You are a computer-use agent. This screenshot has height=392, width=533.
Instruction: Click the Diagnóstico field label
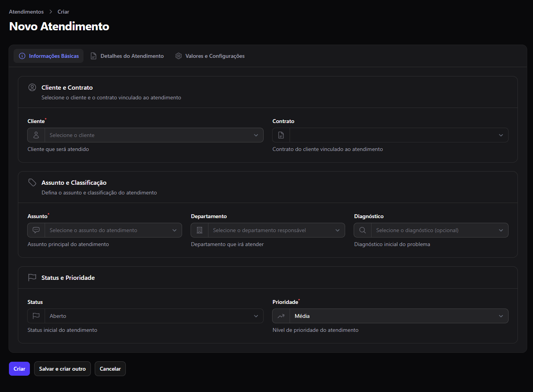coord(369,216)
